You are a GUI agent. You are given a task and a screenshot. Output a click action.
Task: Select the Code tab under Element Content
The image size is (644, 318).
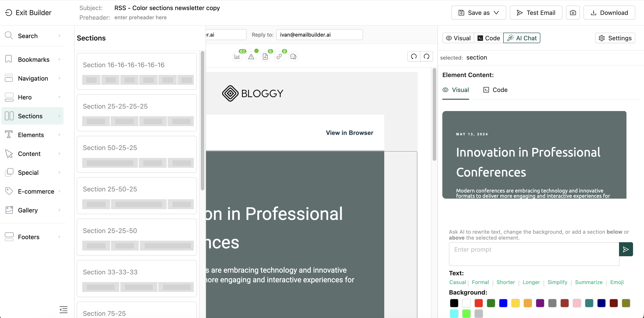(495, 90)
